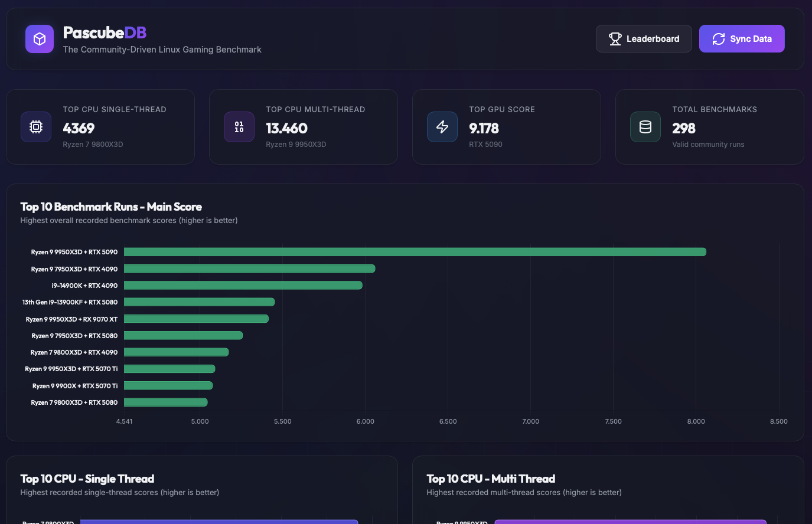Image resolution: width=812 pixels, height=524 pixels.
Task: Click the PascubeDB title text
Action: click(105, 32)
